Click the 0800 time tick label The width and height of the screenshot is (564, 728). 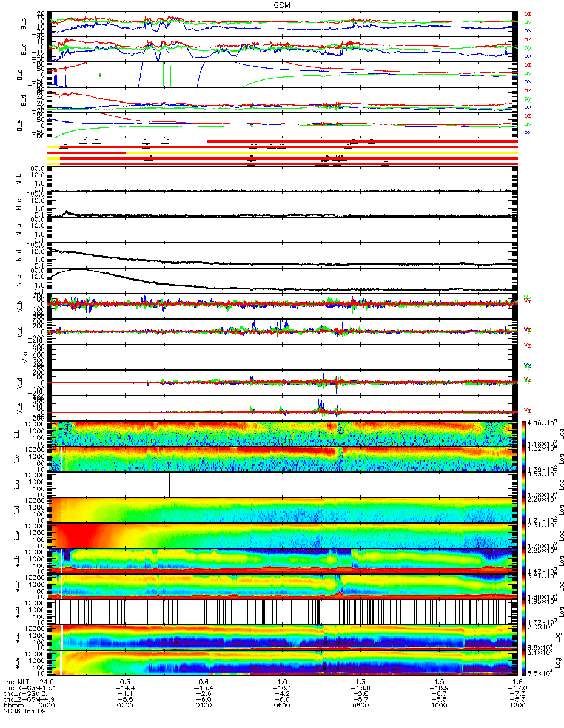(x=360, y=706)
